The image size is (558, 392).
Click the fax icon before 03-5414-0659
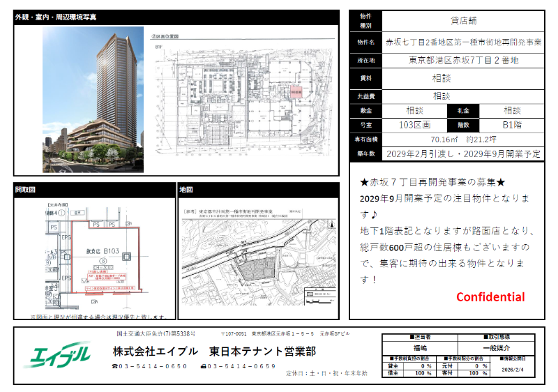[204, 366]
